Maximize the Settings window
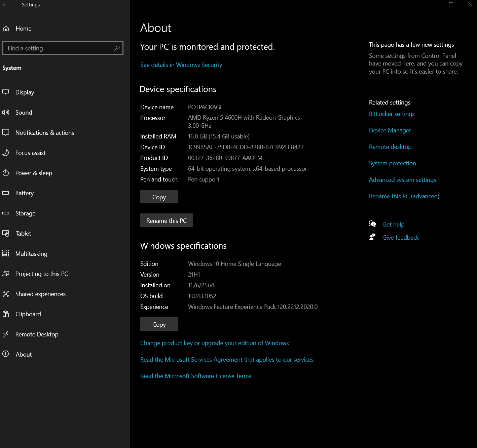This screenshot has width=477, height=448. tap(451, 4)
